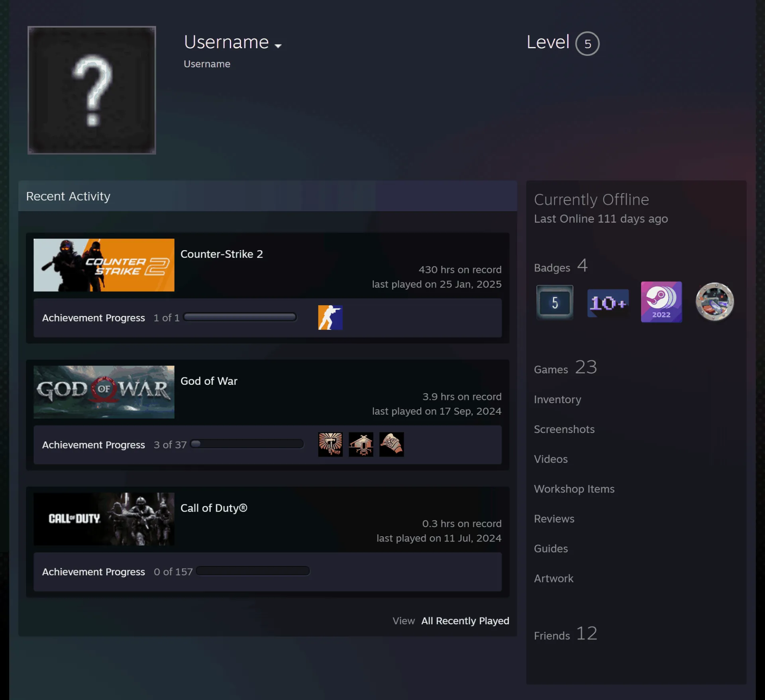The height and width of the screenshot is (700, 765).
Task: Click the gauntlet God of War achievement icon
Action: 392,444
